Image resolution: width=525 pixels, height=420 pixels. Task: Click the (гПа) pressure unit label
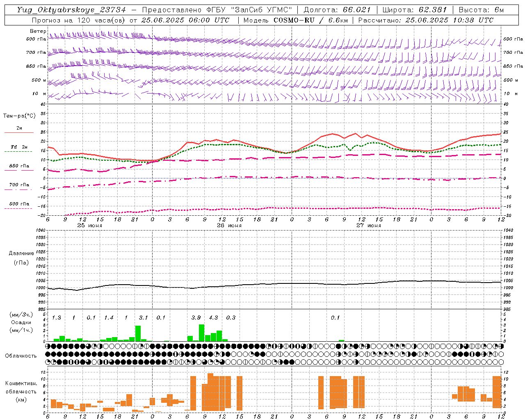click(21, 262)
